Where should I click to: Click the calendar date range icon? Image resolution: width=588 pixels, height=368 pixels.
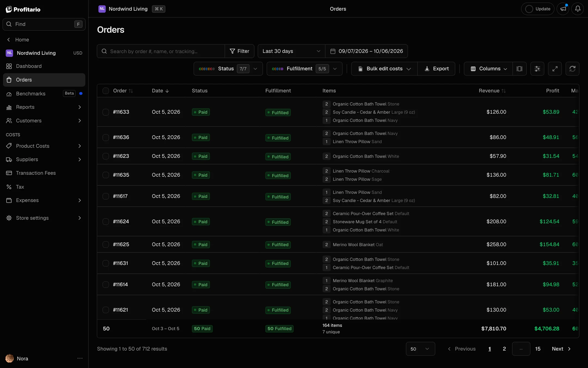click(x=333, y=51)
